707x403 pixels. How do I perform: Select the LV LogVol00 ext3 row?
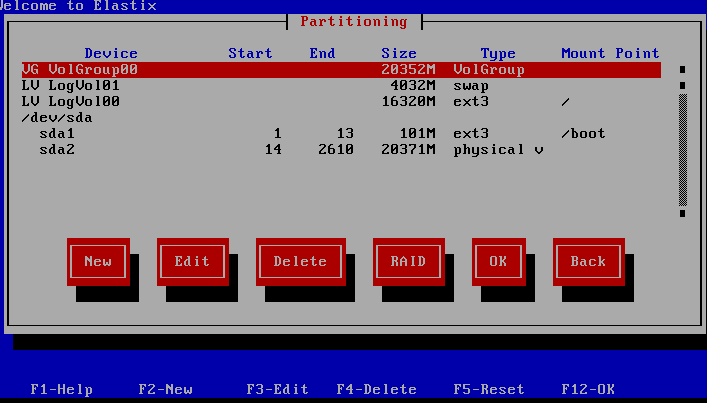pos(341,101)
